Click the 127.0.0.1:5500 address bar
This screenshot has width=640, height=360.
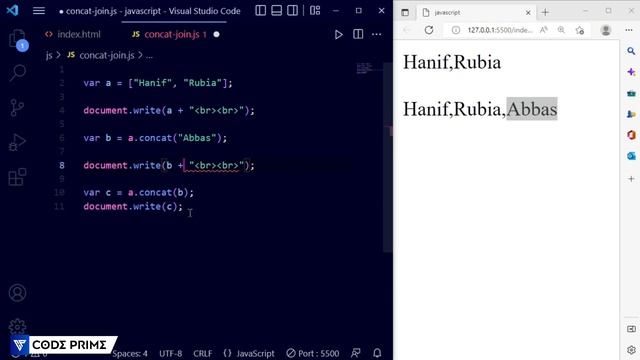coord(500,30)
